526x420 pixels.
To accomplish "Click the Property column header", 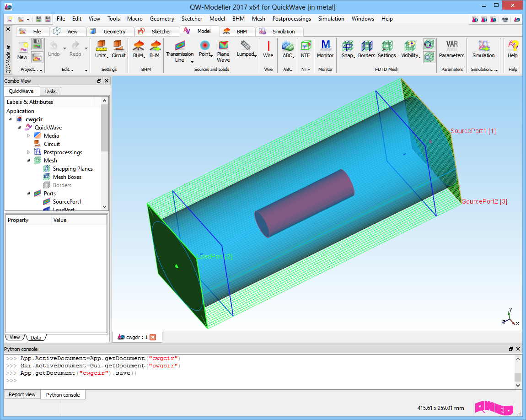I will [x=29, y=220].
